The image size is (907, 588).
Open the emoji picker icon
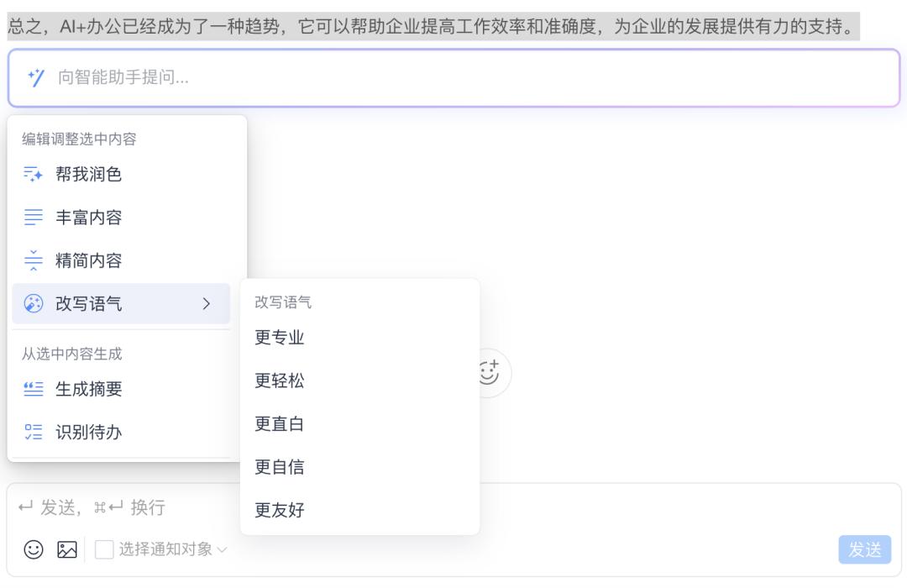(x=33, y=549)
